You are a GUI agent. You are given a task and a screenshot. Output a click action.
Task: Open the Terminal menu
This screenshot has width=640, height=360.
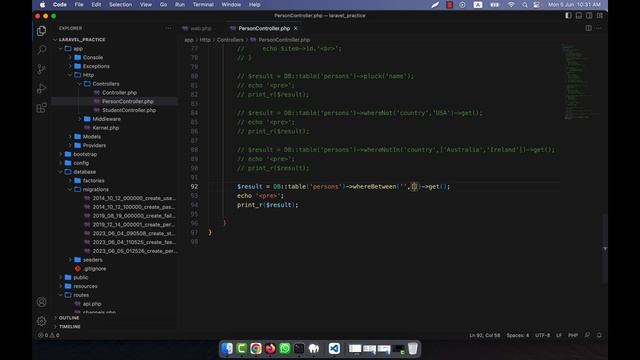[203, 5]
